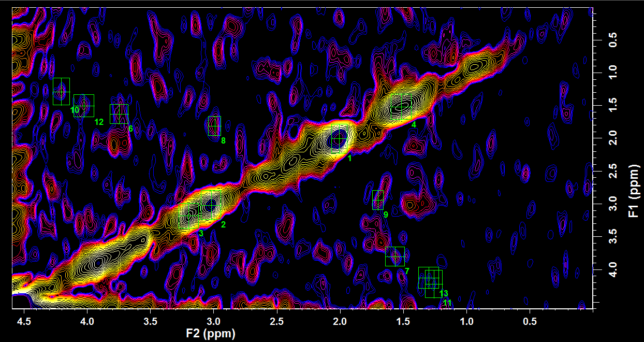Click the 2.5 tick label on F2 axis
This screenshot has width=644, height=342.
277,321
